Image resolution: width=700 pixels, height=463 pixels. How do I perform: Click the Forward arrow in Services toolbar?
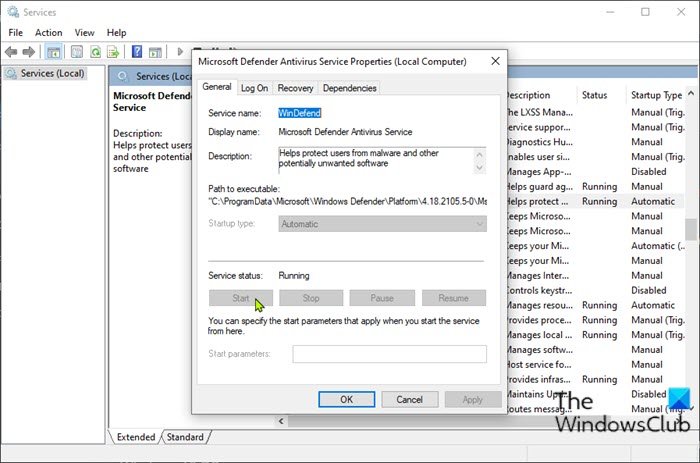pyautogui.click(x=29, y=52)
